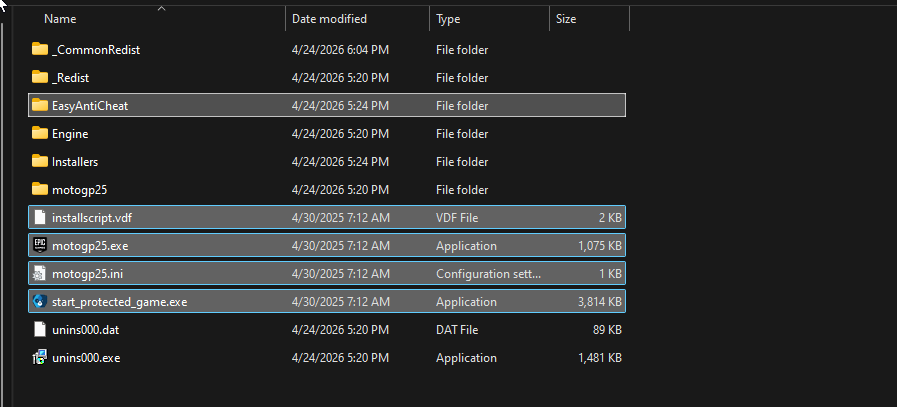Click the date modified of motogp25.exe
The image size is (897, 407).
coord(340,246)
